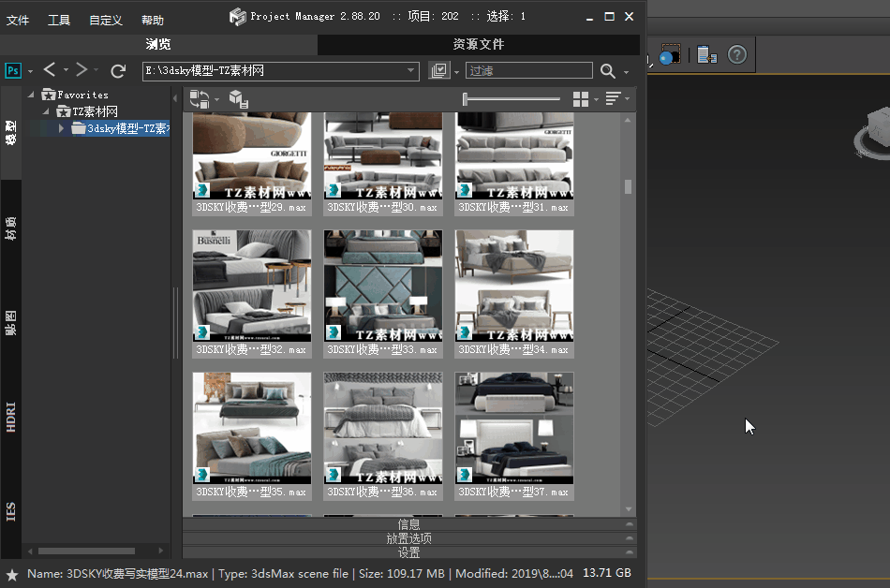This screenshot has width=890, height=588.
Task: Expand the 放置选项 panel
Action: 408,538
